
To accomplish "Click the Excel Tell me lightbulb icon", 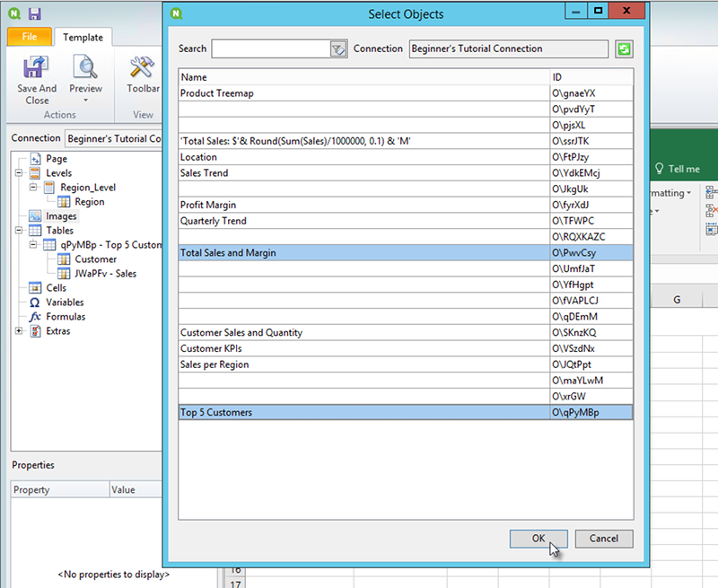I will [x=659, y=169].
